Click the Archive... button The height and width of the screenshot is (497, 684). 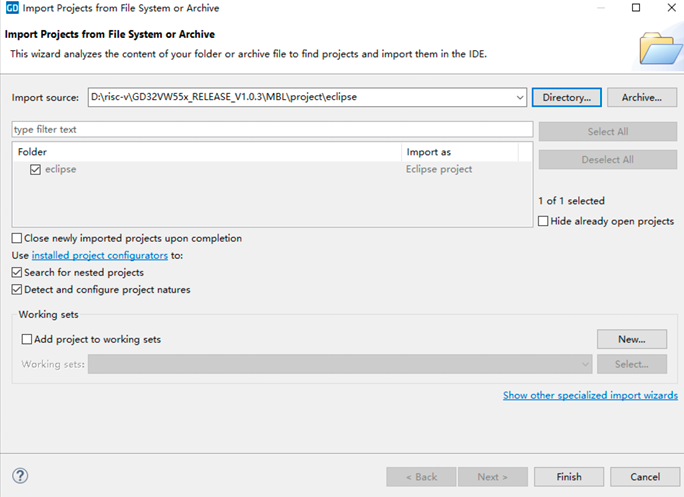[642, 97]
